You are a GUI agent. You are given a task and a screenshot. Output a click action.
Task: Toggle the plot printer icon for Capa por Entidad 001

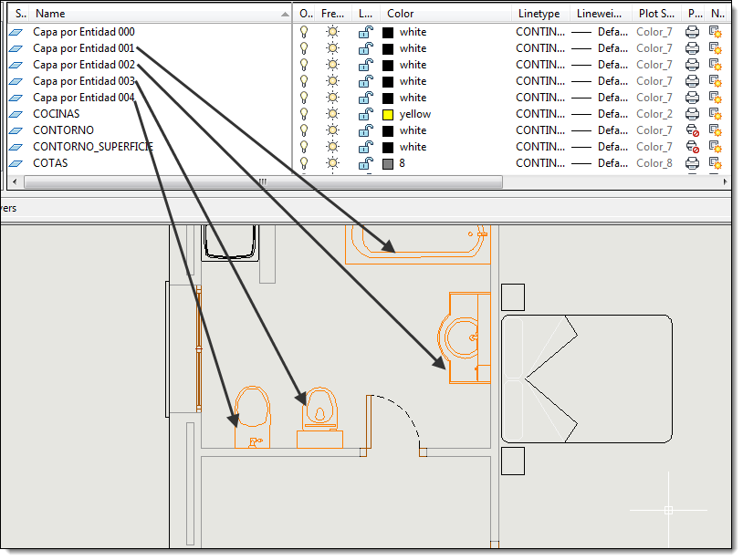[692, 48]
